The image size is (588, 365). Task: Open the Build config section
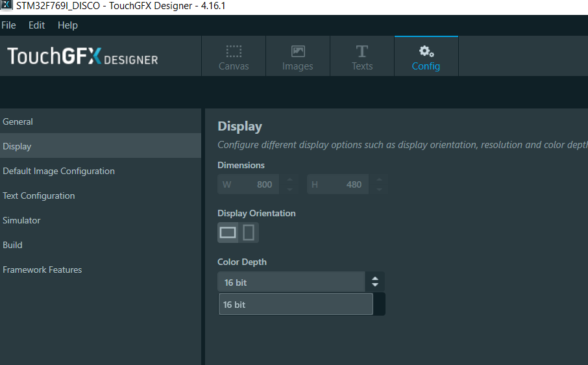101,245
